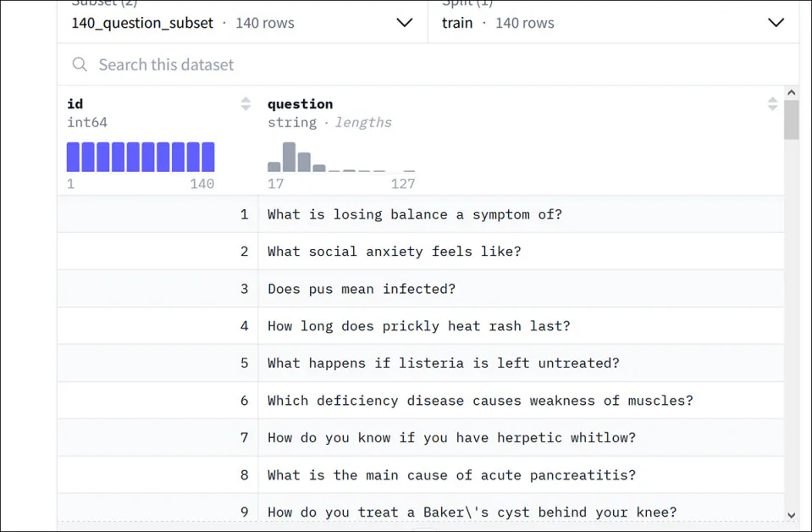Open the acute pancreatitis question row
Viewport: 812px width, 532px height.
pos(451,475)
